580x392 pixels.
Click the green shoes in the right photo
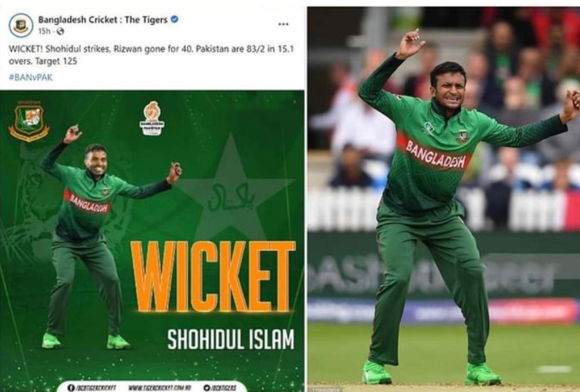(x=430, y=373)
